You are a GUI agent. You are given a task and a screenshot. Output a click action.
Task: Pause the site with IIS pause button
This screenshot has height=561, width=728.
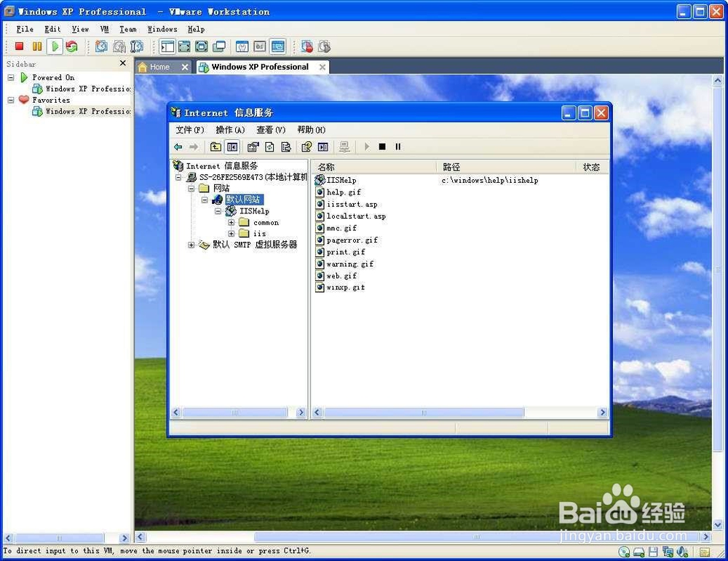click(x=398, y=147)
